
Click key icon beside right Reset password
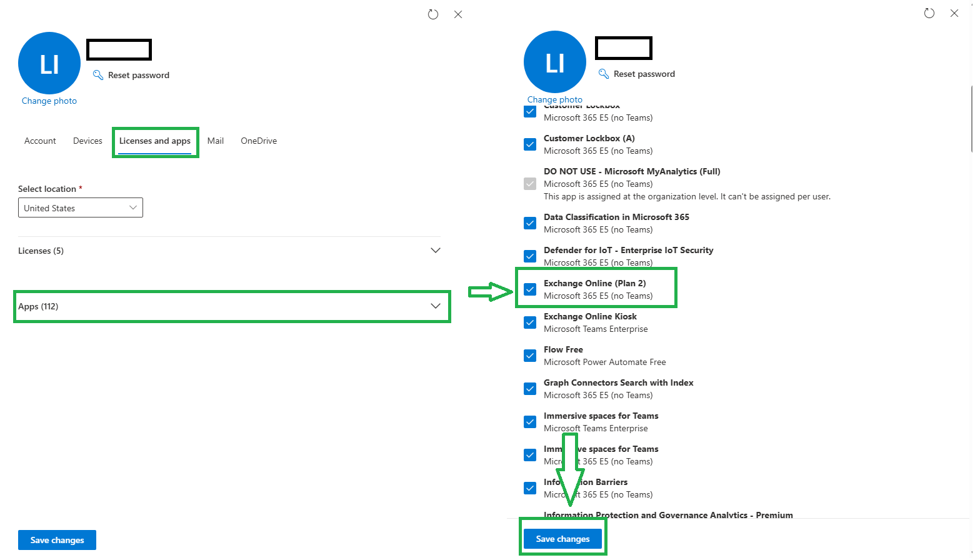coord(604,74)
